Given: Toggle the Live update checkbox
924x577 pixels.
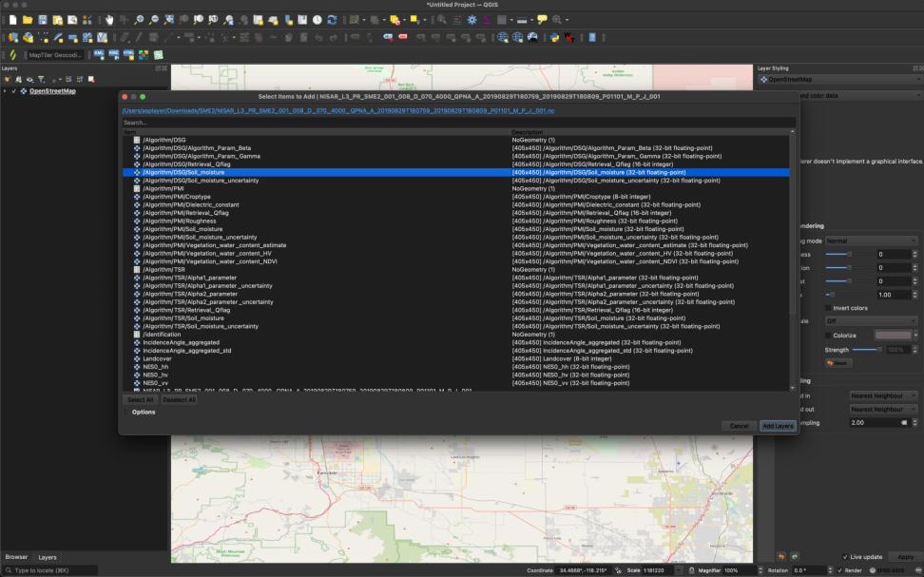Looking at the screenshot, I should coord(845,557).
